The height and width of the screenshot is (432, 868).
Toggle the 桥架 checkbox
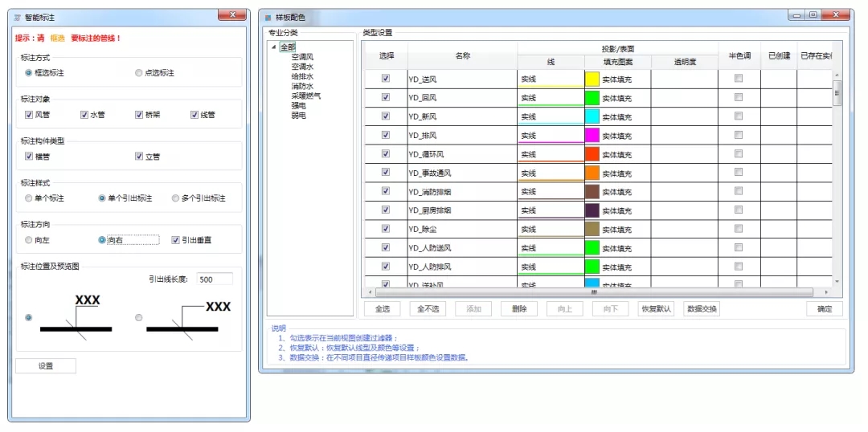pyautogui.click(x=139, y=115)
